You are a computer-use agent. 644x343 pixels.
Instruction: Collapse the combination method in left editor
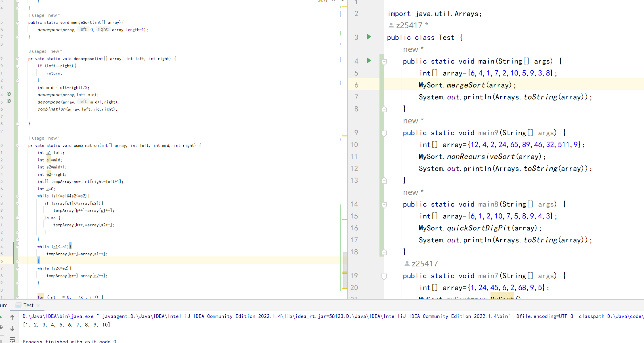coord(18,146)
